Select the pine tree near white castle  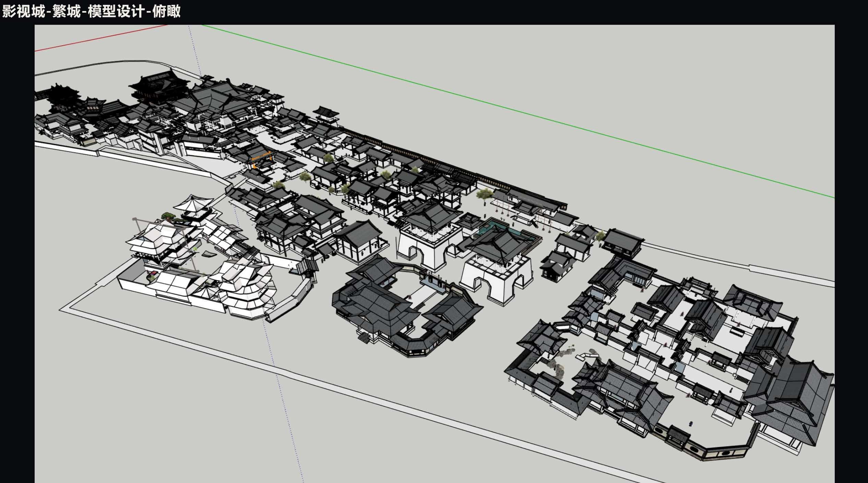tap(170, 217)
